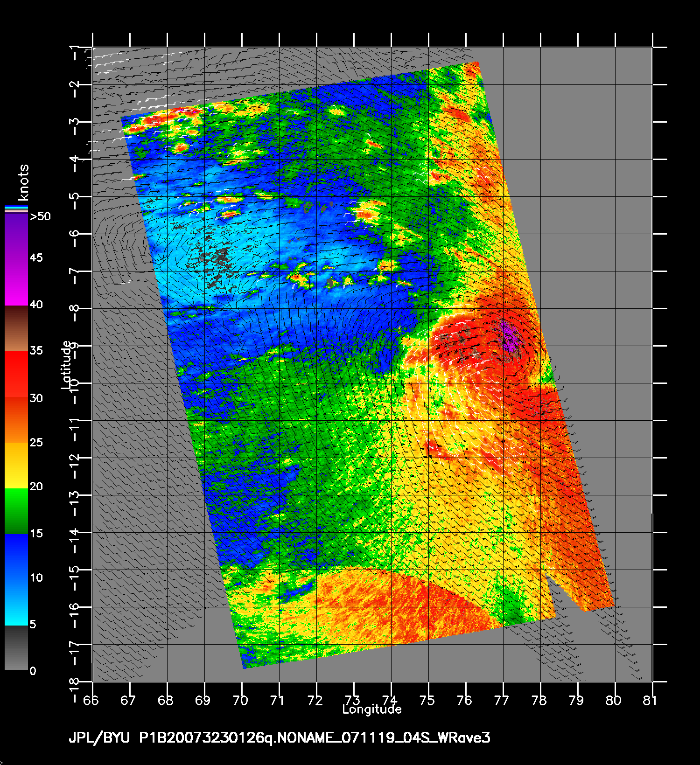Viewport: 700px width, 765px height.
Task: Click the "20" label on the color scale
Action: coord(36,487)
